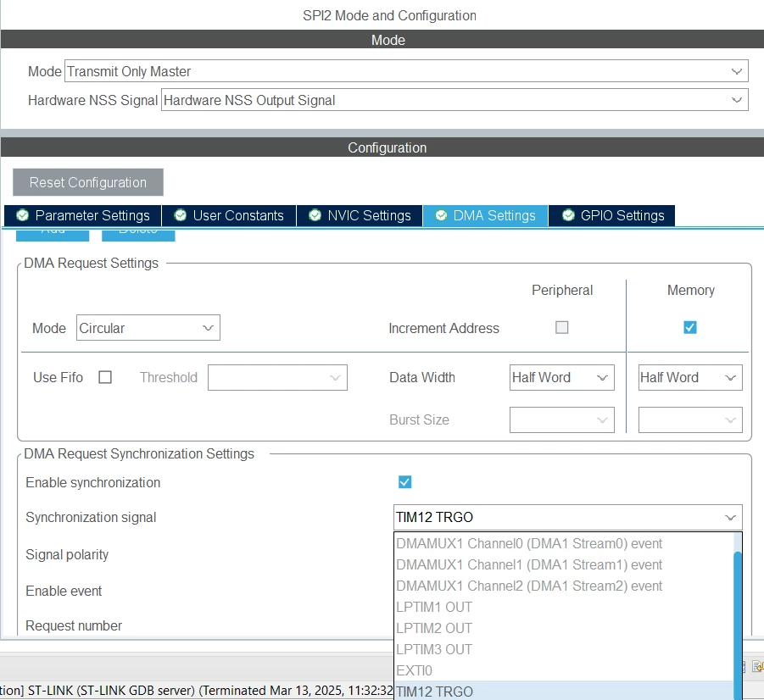This screenshot has height=700, width=764.
Task: Open the SPI2 Mode dropdown
Action: click(406, 71)
